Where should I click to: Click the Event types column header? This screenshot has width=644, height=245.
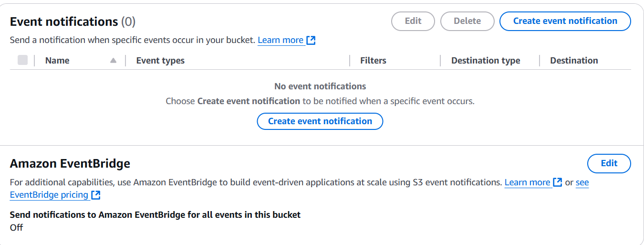(160, 61)
